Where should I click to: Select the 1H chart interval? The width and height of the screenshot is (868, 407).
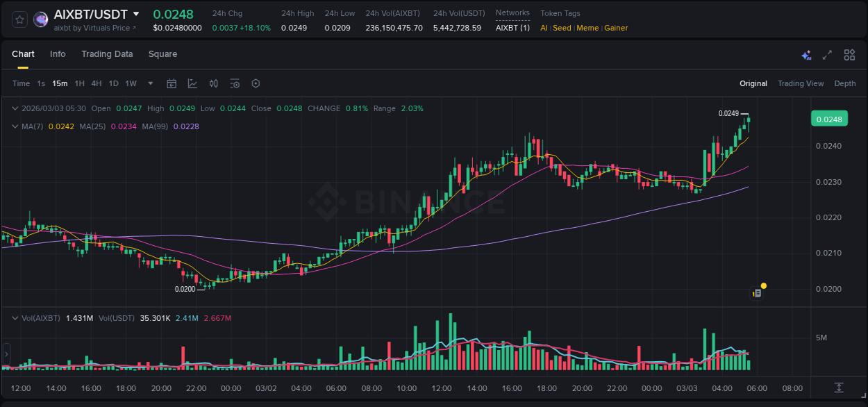point(80,83)
